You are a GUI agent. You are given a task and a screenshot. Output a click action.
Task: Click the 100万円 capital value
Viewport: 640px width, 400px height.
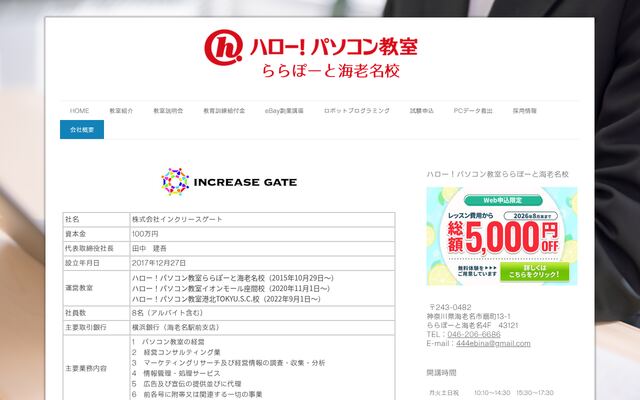coord(145,234)
